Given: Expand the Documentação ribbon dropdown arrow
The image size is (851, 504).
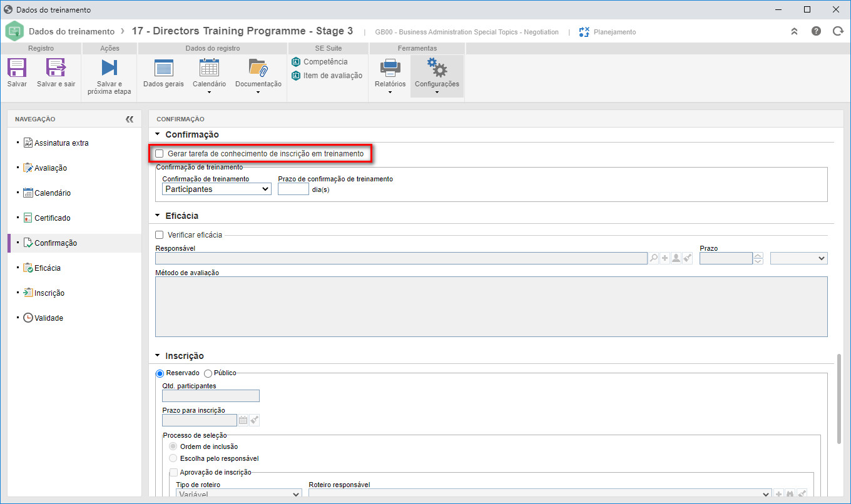Looking at the screenshot, I should [x=258, y=93].
